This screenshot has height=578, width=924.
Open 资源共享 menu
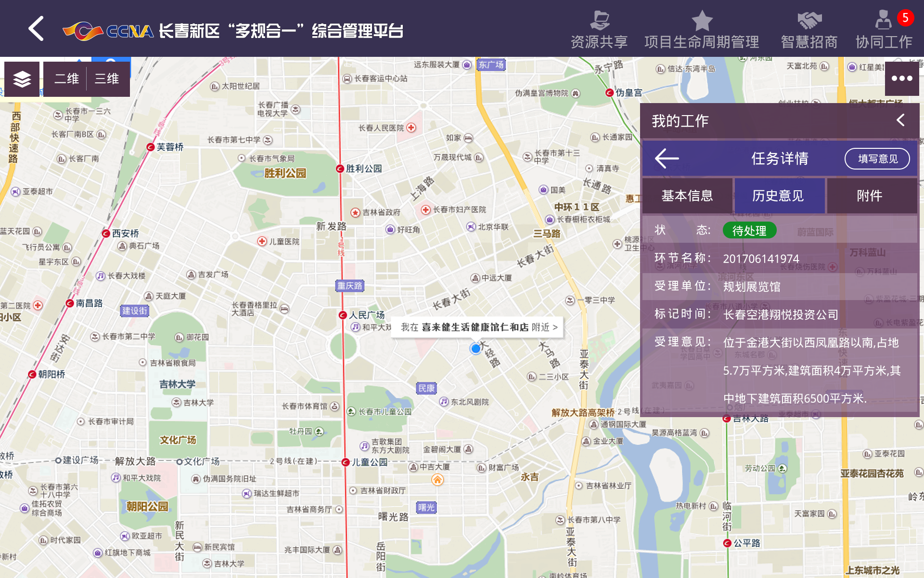pos(599,30)
